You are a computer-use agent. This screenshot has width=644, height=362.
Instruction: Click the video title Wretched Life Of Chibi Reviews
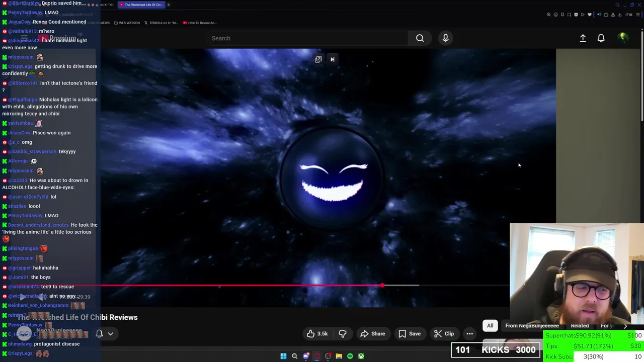[77, 317]
